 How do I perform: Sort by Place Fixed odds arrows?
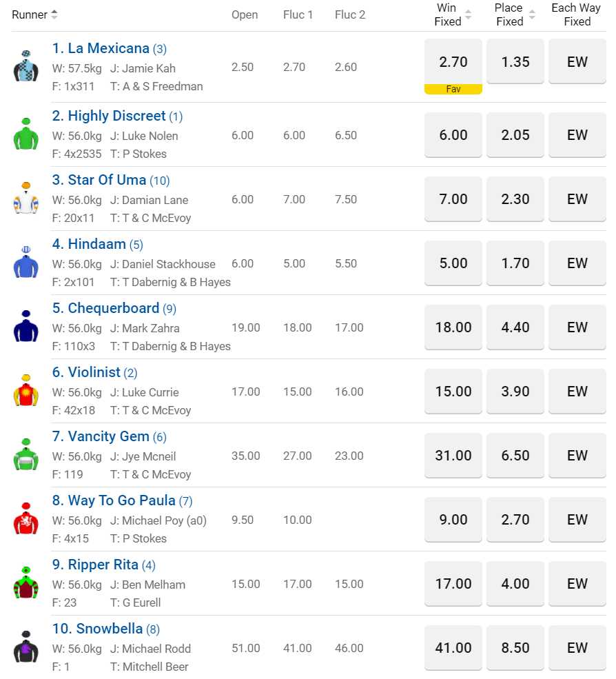pyautogui.click(x=532, y=14)
